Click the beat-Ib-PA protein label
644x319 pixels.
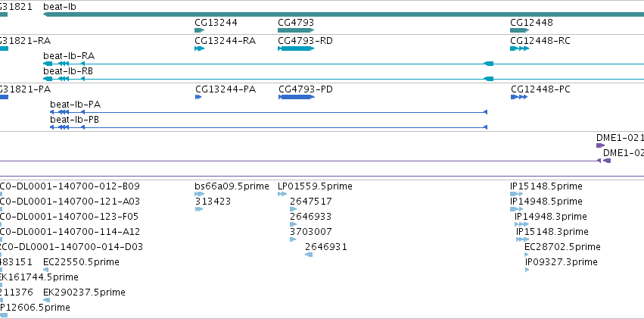point(75,105)
